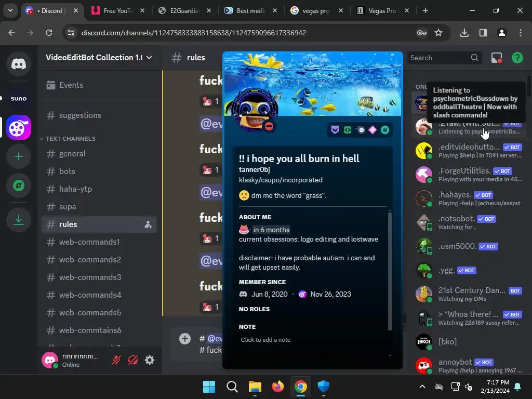Click the purple shield profile badge
532x399 pixels.
(335, 130)
